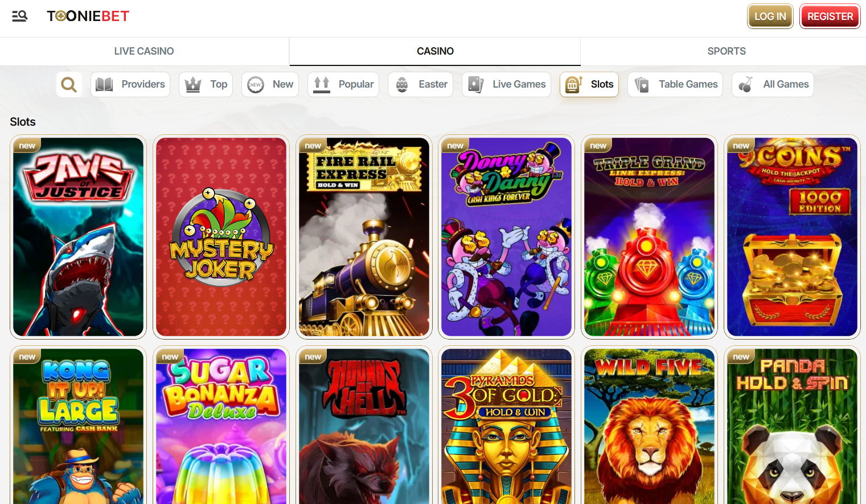
Task: Select the Table Games cards icon
Action: coord(642,84)
